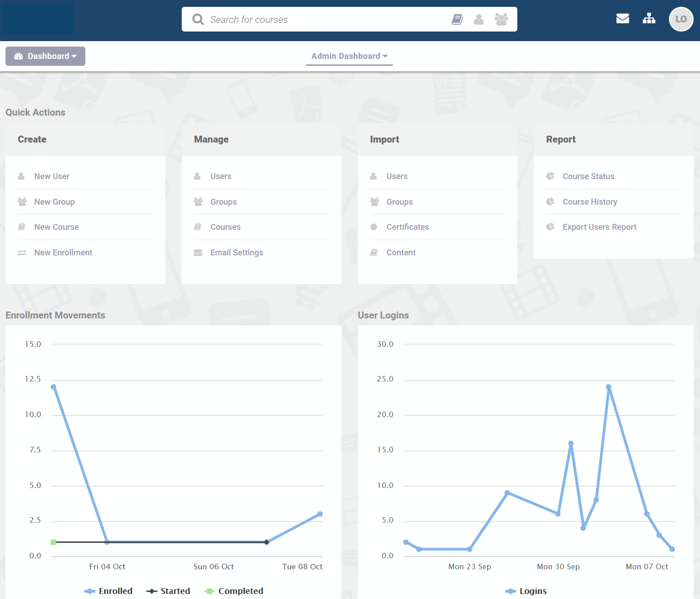
Task: Select the groups filter icon in search bar
Action: coord(501,19)
